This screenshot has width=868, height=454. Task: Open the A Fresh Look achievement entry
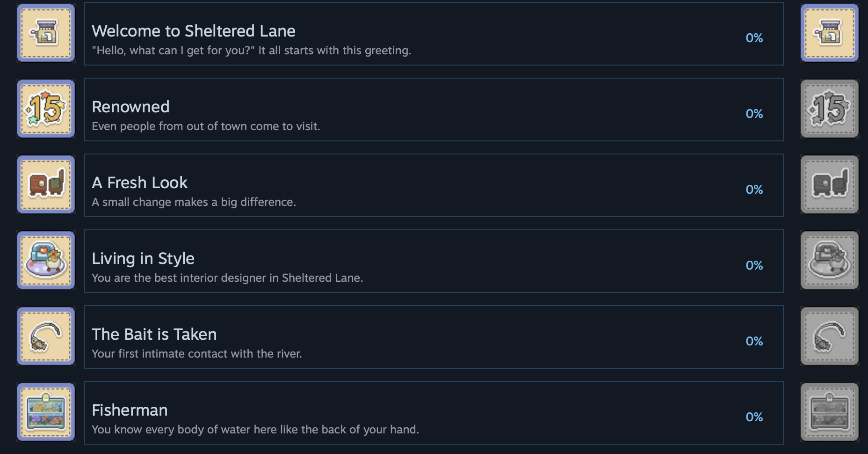tap(434, 185)
